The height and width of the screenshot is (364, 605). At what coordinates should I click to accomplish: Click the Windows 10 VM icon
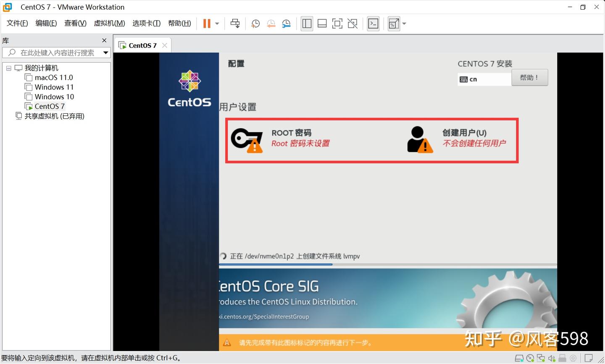[x=29, y=97]
